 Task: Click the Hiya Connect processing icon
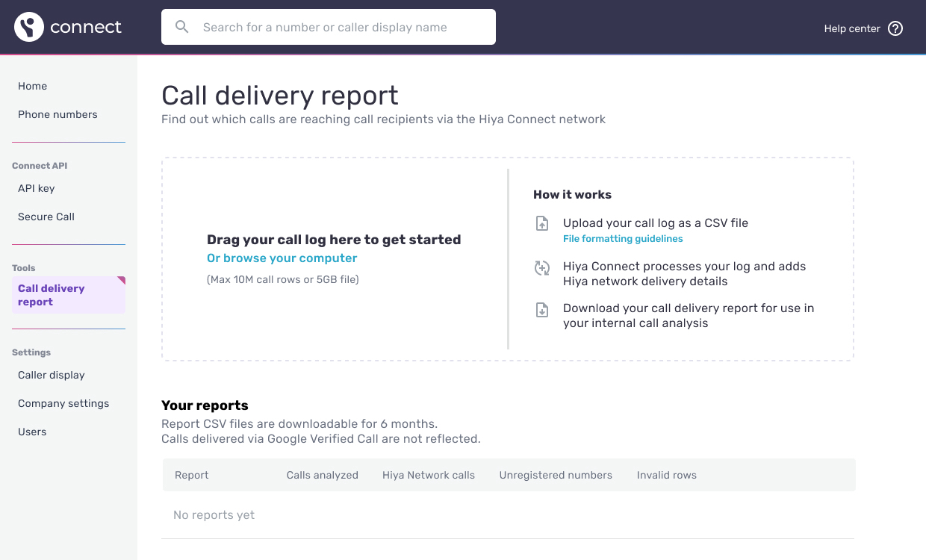[x=542, y=267]
